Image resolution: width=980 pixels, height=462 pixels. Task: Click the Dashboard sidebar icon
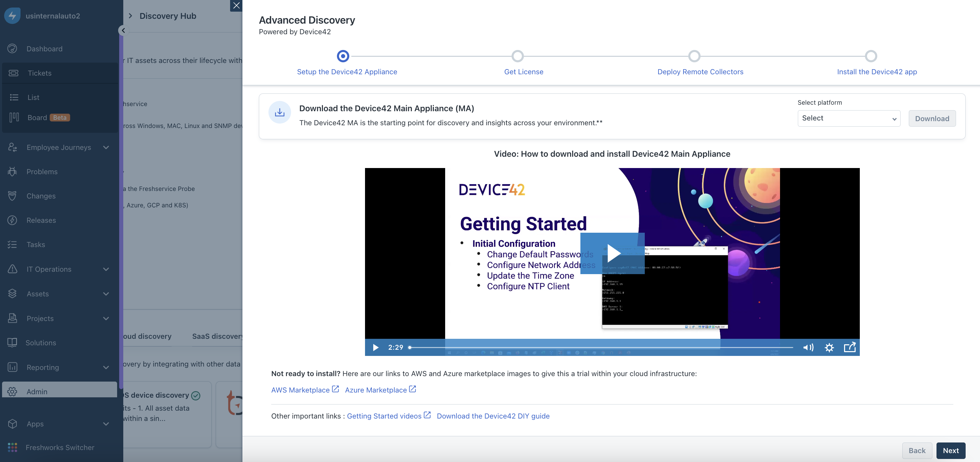tap(12, 49)
